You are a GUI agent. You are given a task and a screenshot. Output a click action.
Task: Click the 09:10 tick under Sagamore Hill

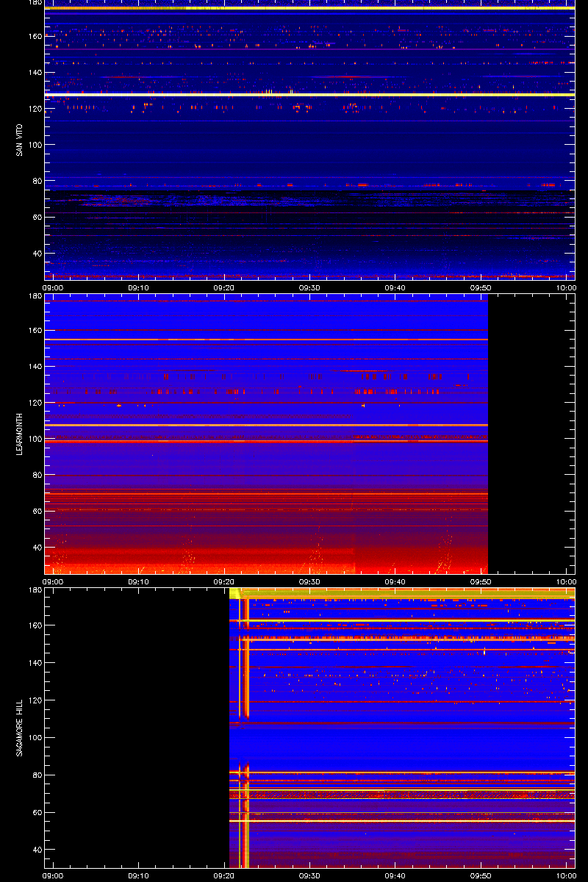139,875
